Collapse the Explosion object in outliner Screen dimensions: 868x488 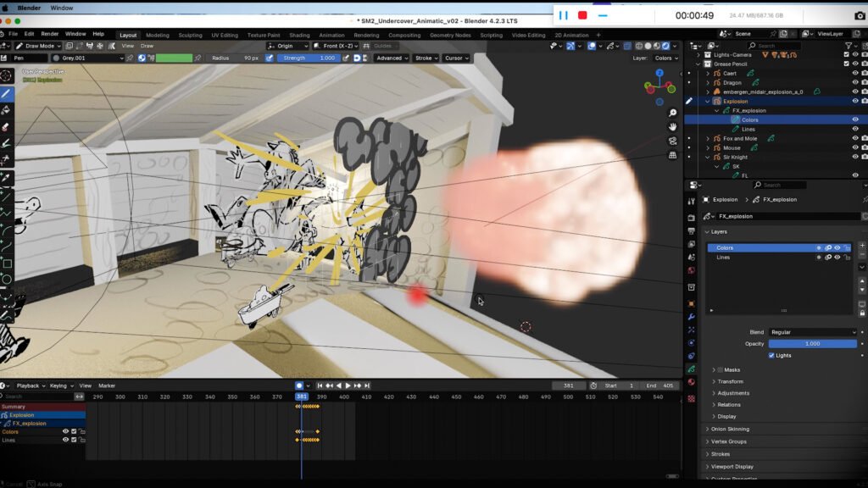pos(708,102)
